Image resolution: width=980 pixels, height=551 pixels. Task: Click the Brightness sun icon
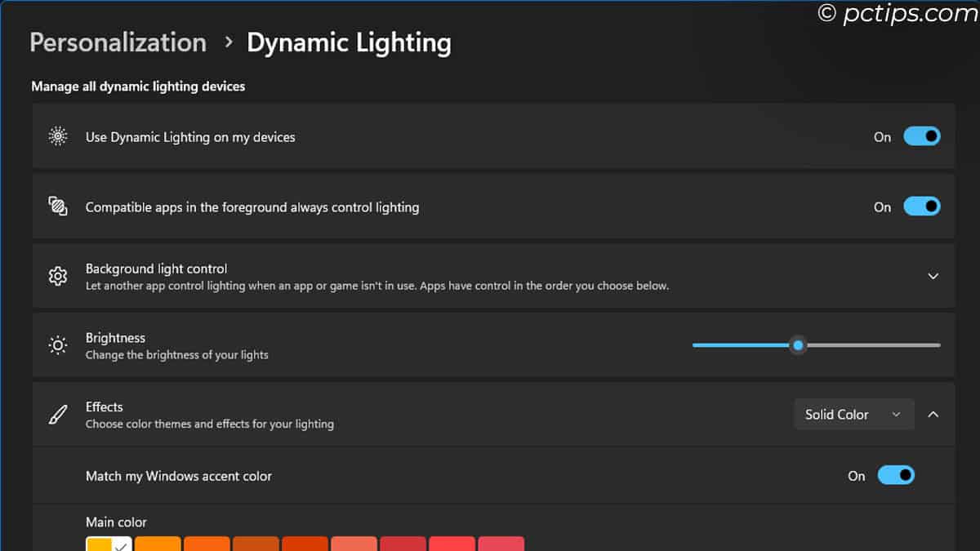(x=58, y=346)
